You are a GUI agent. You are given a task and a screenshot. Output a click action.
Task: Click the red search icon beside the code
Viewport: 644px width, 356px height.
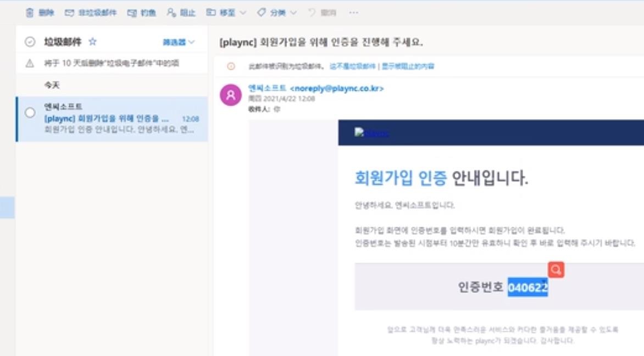556,270
